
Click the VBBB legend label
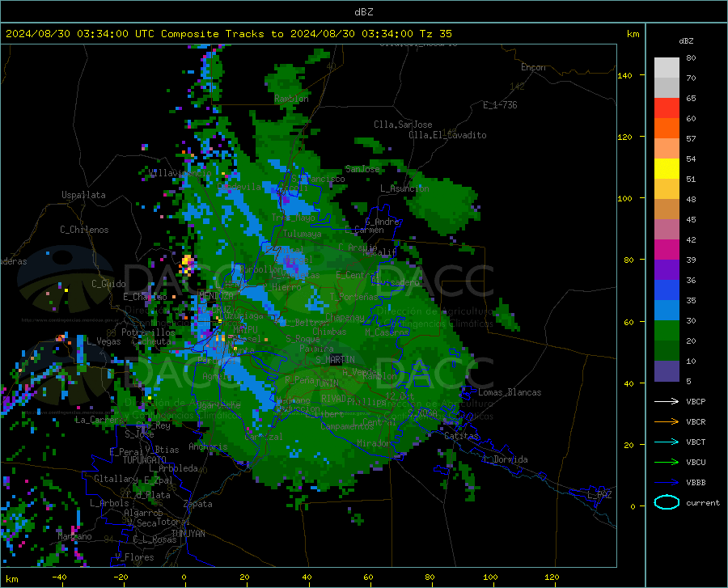coord(696,483)
